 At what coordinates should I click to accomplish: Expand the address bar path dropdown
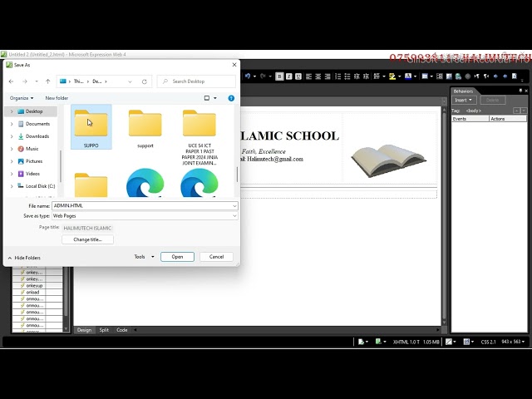[130, 81]
